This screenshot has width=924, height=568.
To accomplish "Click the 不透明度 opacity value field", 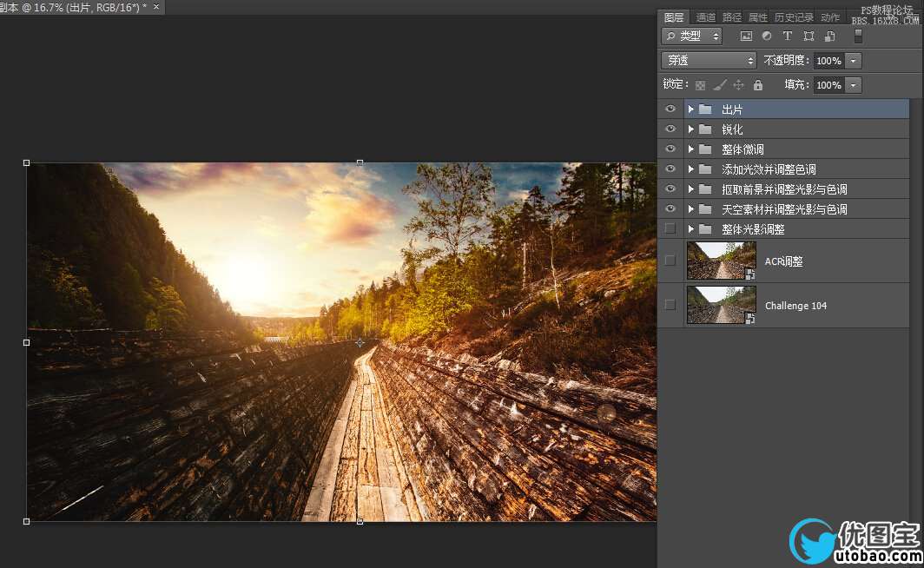I will 829,61.
